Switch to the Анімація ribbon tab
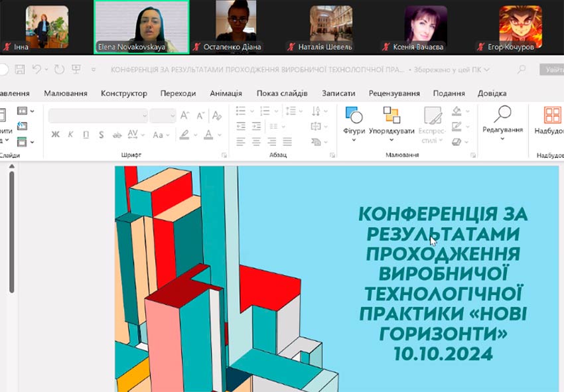The width and height of the screenshot is (564, 392). coord(226,93)
